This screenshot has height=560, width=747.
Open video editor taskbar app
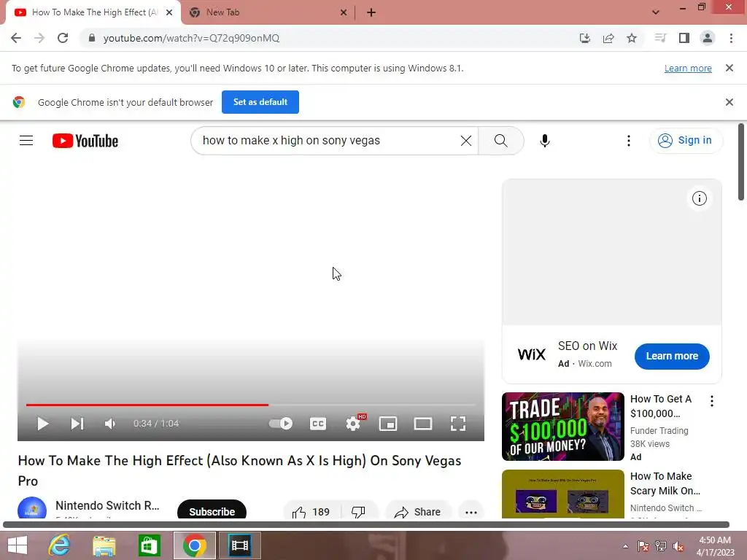pos(239,545)
